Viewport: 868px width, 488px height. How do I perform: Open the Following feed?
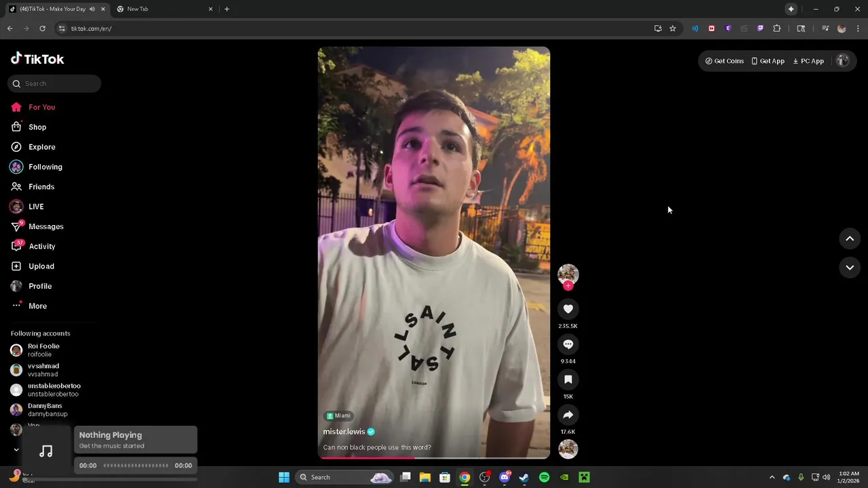(37, 167)
